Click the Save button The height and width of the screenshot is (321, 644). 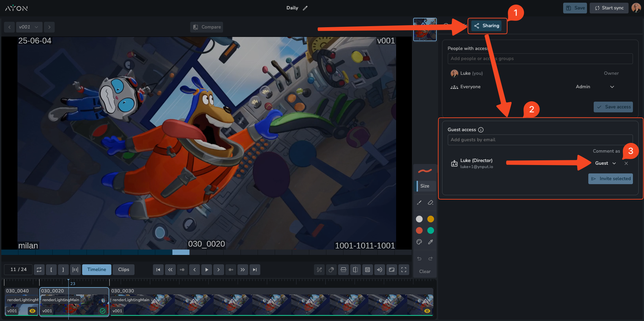tap(575, 8)
